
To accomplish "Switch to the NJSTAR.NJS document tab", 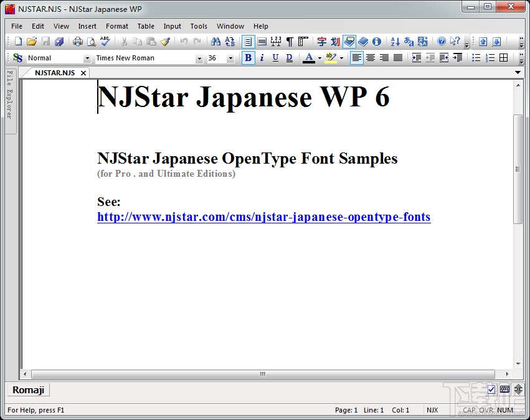I will click(x=55, y=73).
